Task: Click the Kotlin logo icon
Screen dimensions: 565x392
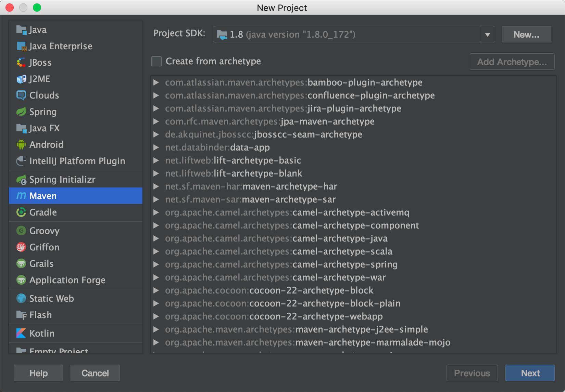Action: 21,334
